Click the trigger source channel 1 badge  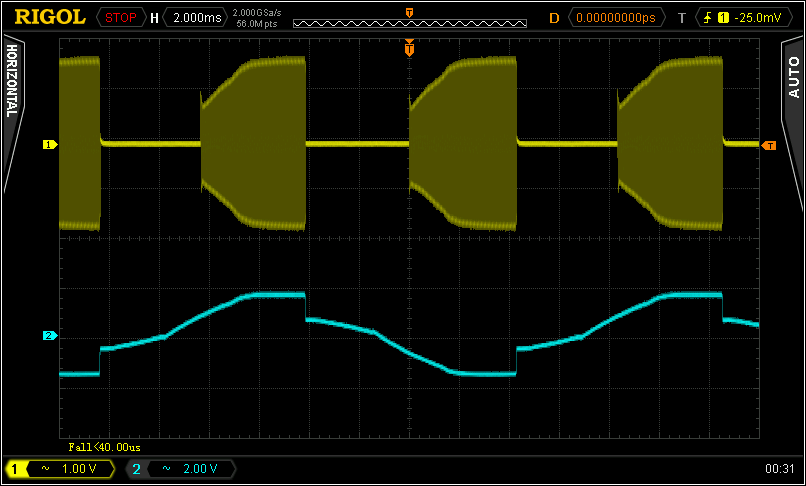(x=723, y=18)
